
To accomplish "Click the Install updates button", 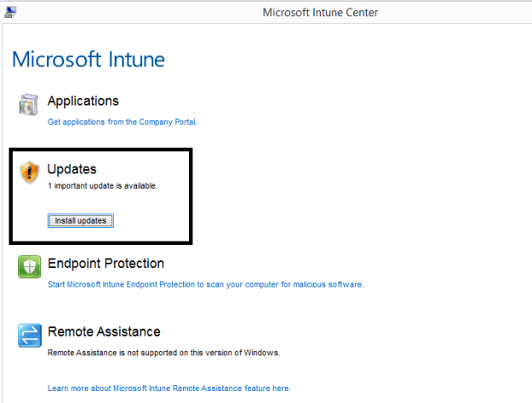I will [x=81, y=221].
